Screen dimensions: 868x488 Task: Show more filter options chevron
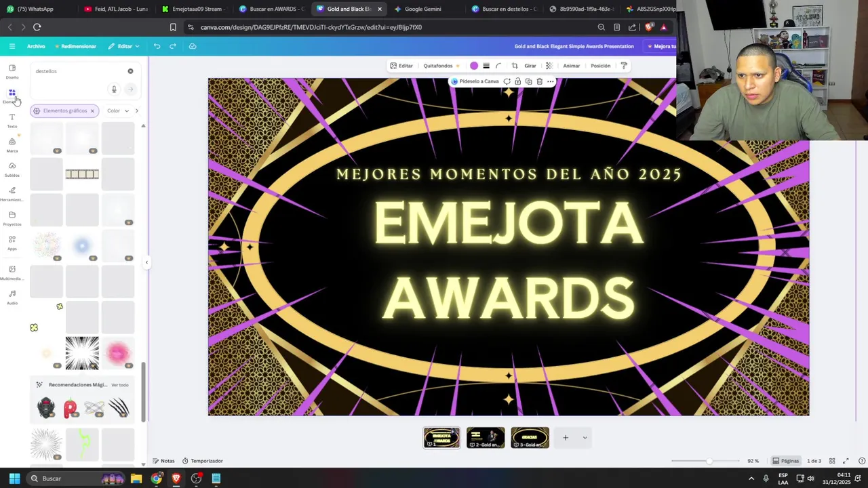[x=137, y=110]
